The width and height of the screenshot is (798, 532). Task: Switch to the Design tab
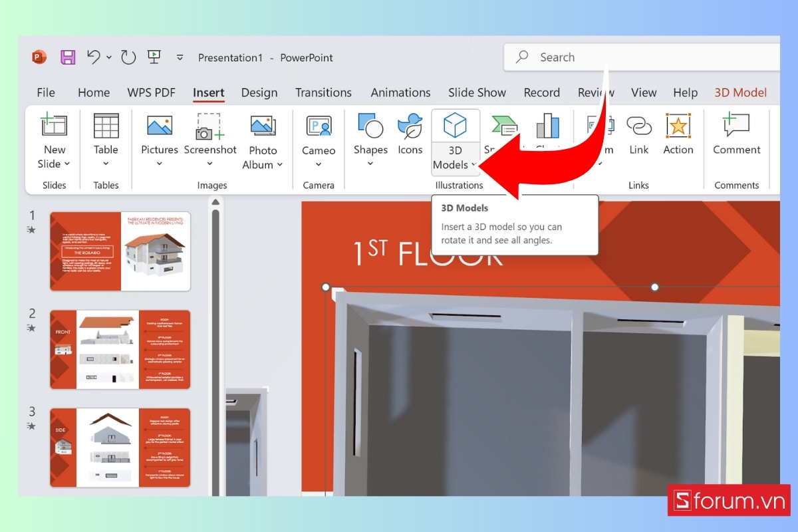[259, 92]
